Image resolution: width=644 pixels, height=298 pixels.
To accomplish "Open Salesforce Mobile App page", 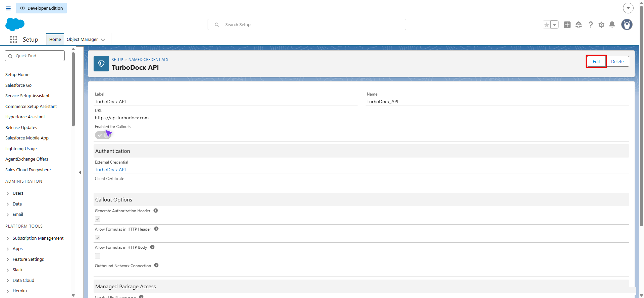I will [27, 138].
